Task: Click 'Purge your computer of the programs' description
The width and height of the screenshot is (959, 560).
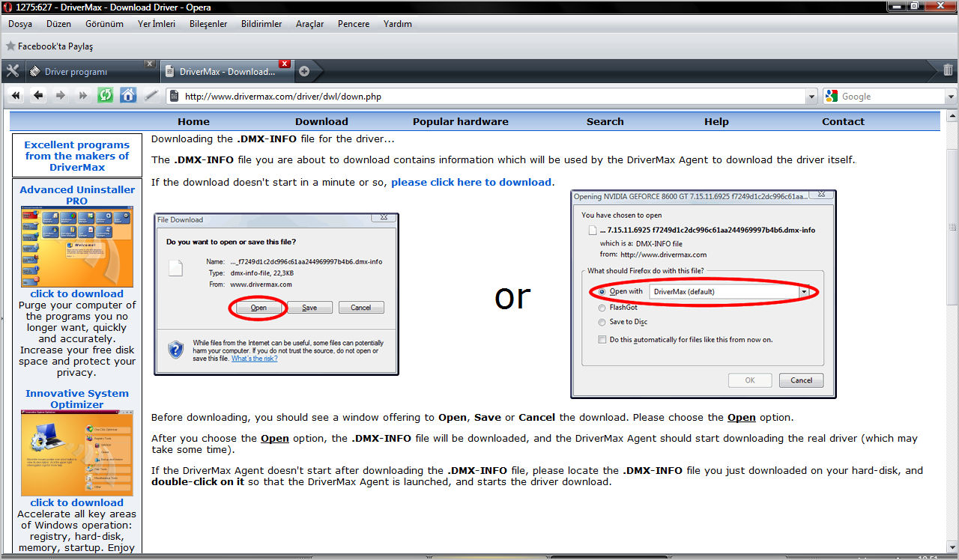Action: pos(77,338)
